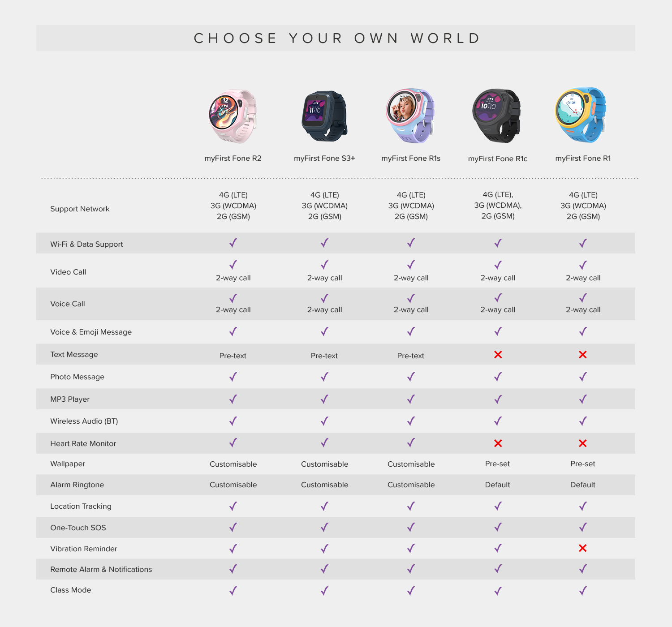Click the R1s Class Mode checkmark

point(411,591)
